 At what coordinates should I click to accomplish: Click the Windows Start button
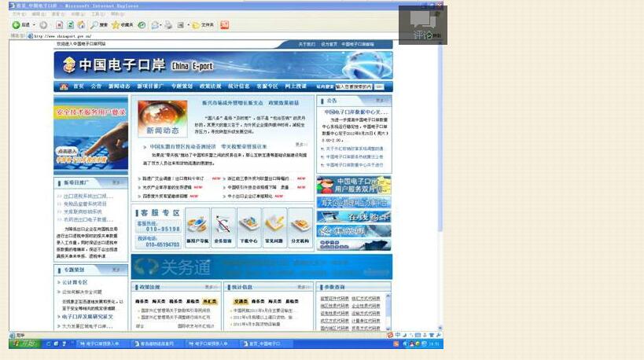[24, 343]
